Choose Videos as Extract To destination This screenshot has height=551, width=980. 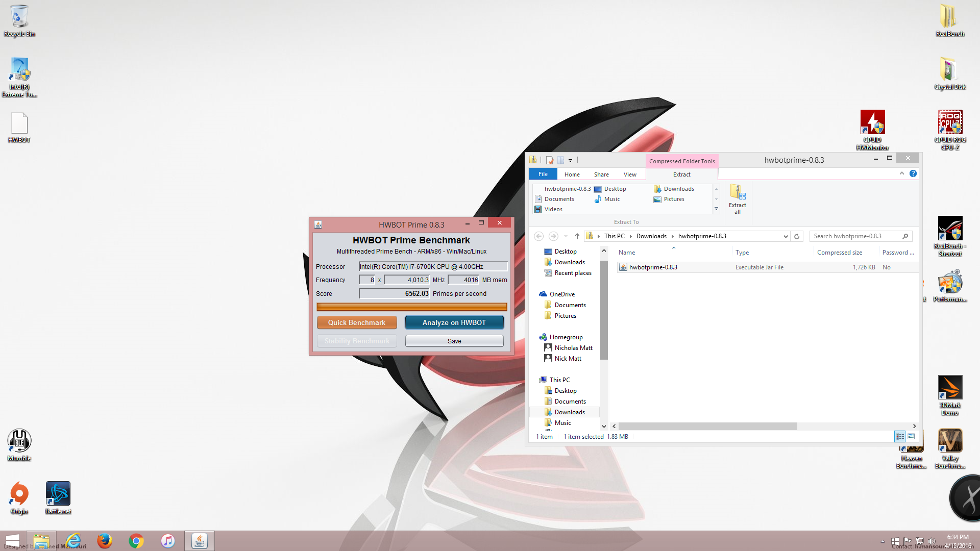tap(548, 209)
